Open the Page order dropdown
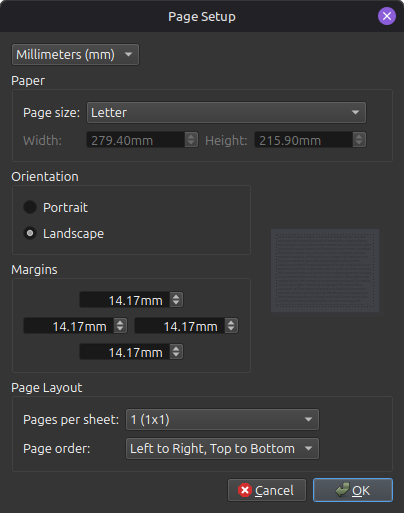The width and height of the screenshot is (404, 513). point(222,449)
